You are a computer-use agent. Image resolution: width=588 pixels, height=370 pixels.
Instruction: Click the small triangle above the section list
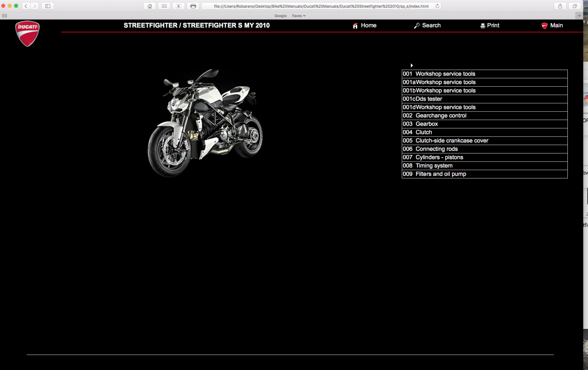(x=412, y=65)
